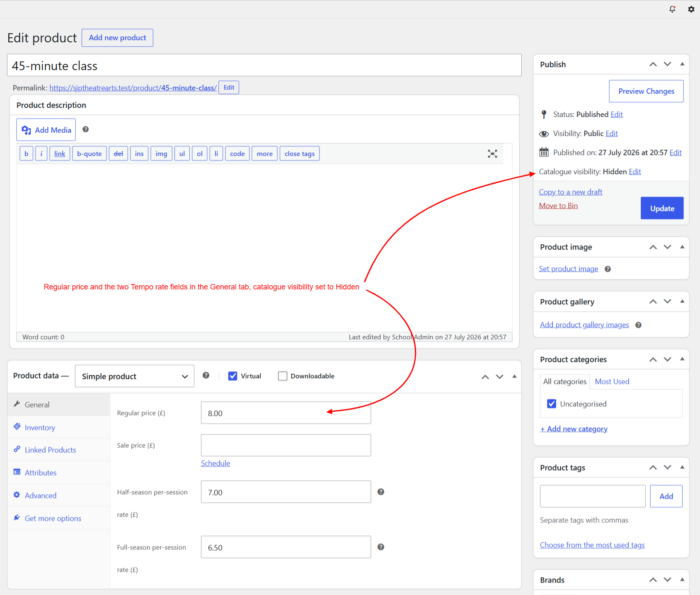Open the notifications bell icon

(x=672, y=9)
